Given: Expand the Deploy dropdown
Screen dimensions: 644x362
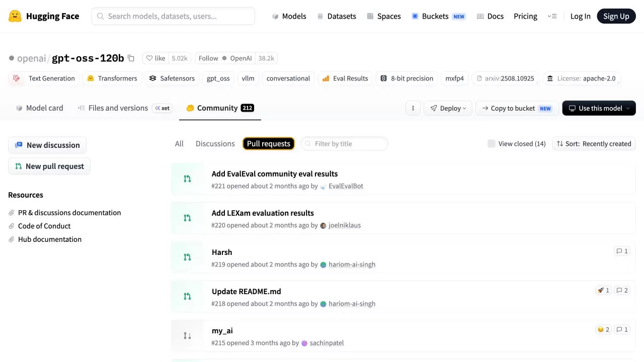Looking at the screenshot, I should click(x=448, y=108).
